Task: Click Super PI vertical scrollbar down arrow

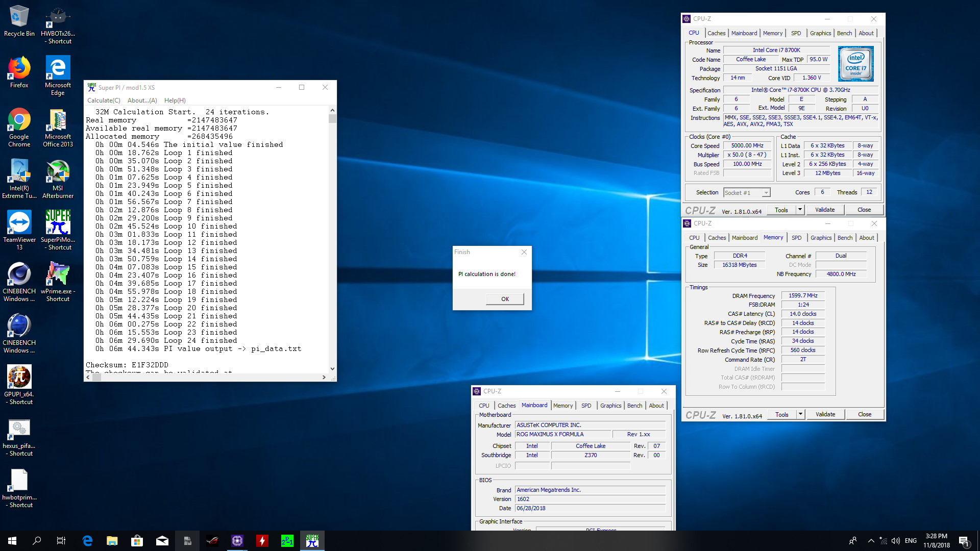Action: pos(332,368)
